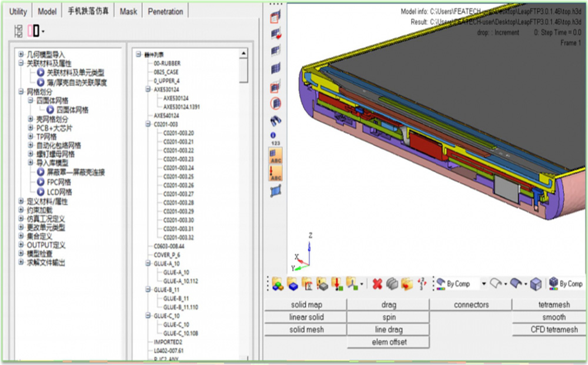Run the FPC网格 step icon
The image size is (588, 365).
coord(41,182)
